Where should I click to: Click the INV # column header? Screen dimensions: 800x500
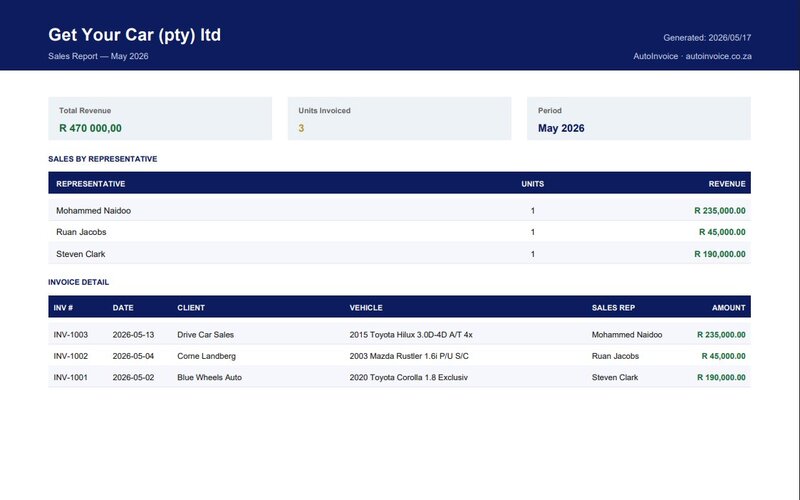tap(63, 308)
